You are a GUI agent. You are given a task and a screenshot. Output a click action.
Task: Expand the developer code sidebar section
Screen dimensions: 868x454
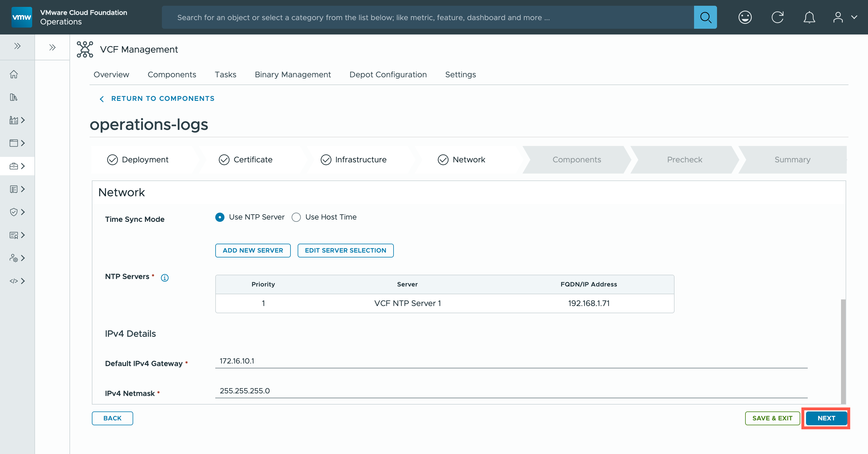pyautogui.click(x=17, y=281)
